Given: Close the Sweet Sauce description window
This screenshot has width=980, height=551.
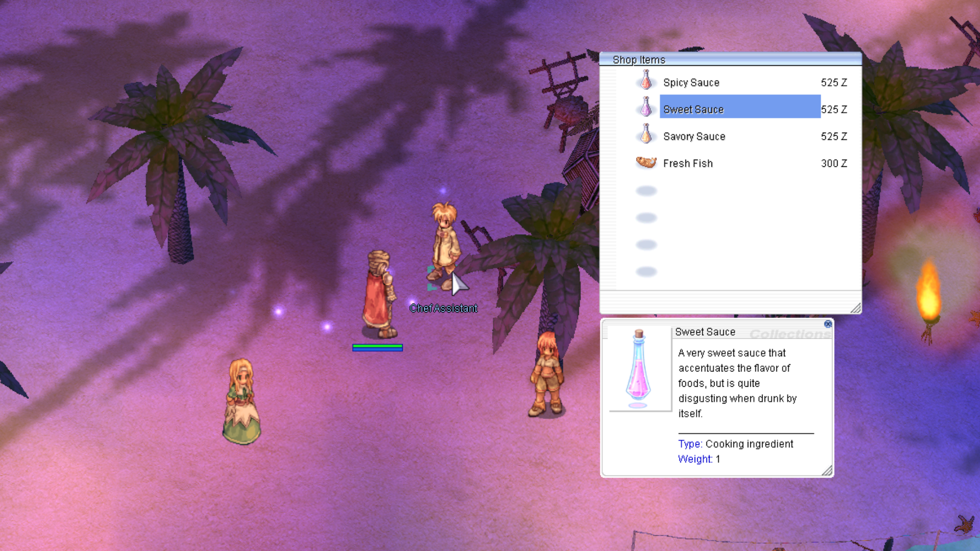Looking at the screenshot, I should click(828, 324).
